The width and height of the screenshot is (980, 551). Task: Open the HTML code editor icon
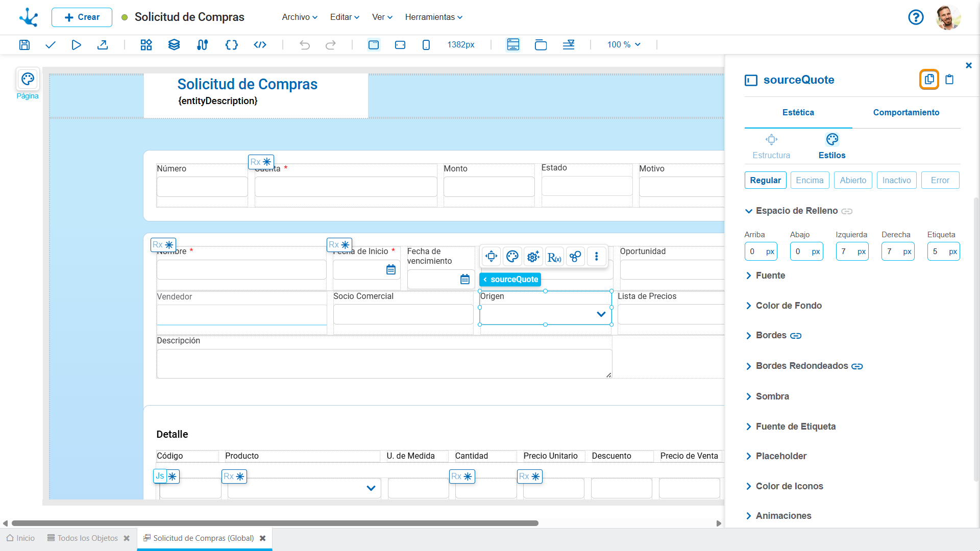pyautogui.click(x=260, y=45)
